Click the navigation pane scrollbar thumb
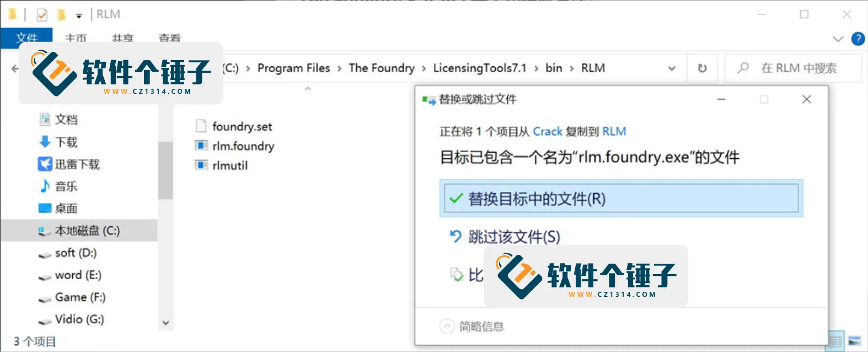The width and height of the screenshot is (868, 352). coord(165,170)
